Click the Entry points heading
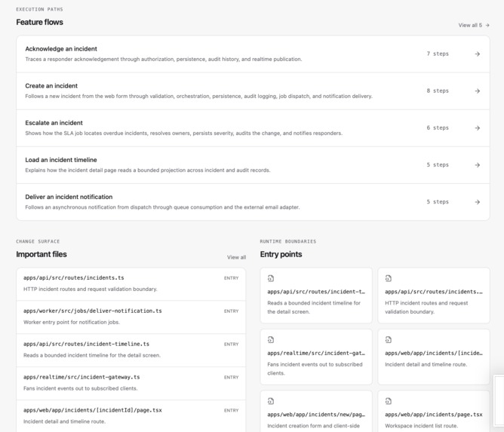Screen dimensions: 504x432 coord(281,254)
